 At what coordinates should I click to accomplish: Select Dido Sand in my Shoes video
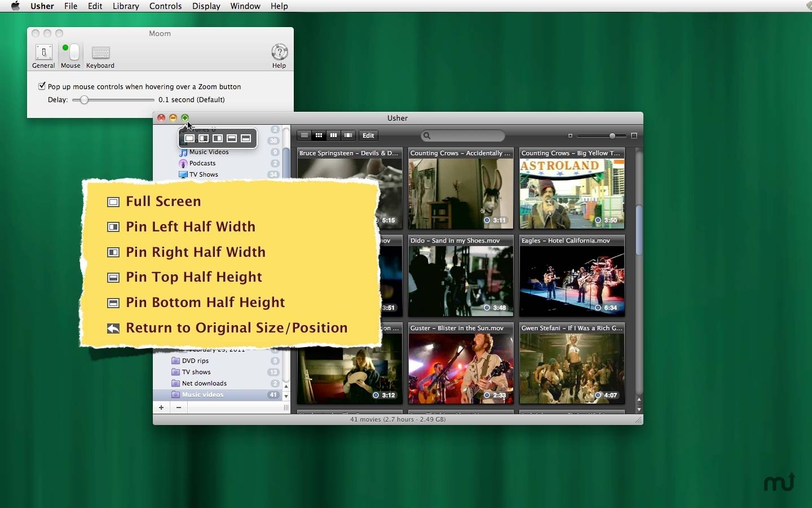(x=461, y=276)
